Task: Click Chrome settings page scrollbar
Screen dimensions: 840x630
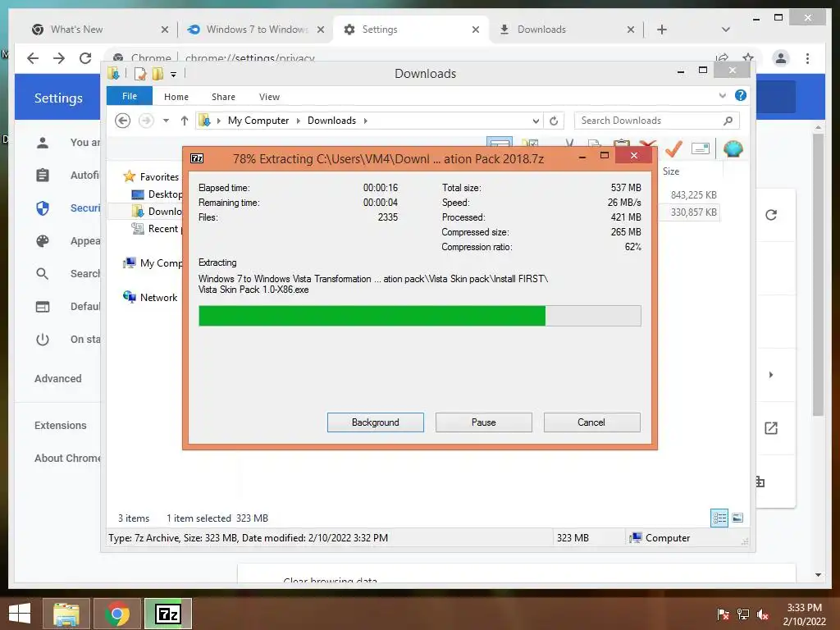Action: 818,274
